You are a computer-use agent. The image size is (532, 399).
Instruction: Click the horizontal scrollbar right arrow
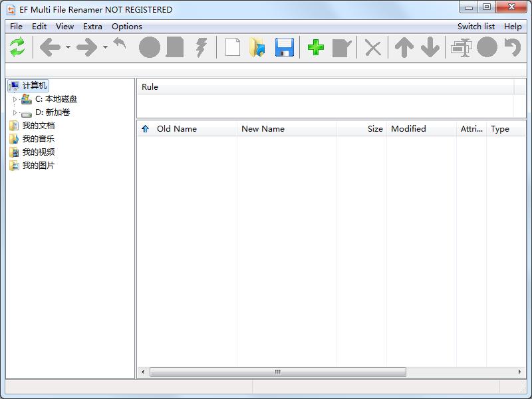[520, 372]
